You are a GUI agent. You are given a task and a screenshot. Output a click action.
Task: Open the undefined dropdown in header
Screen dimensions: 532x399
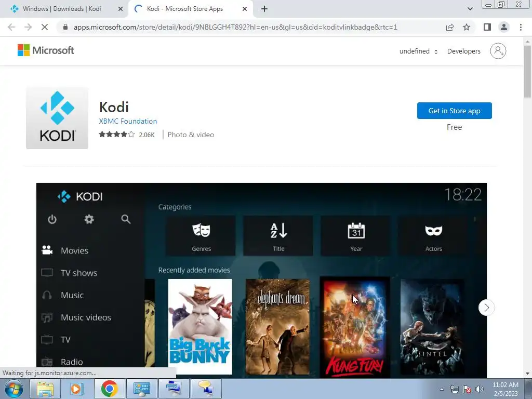[x=418, y=51]
